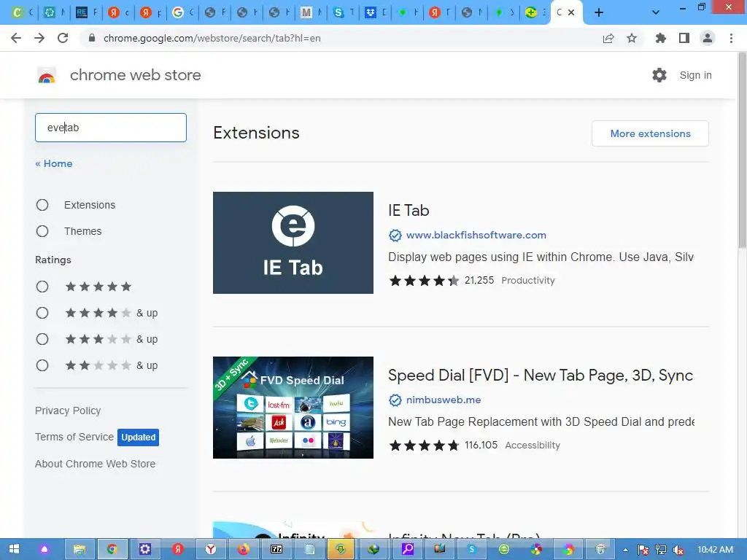The width and height of the screenshot is (747, 560).
Task: Close the active Chrome Web Store tab
Action: 571,13
